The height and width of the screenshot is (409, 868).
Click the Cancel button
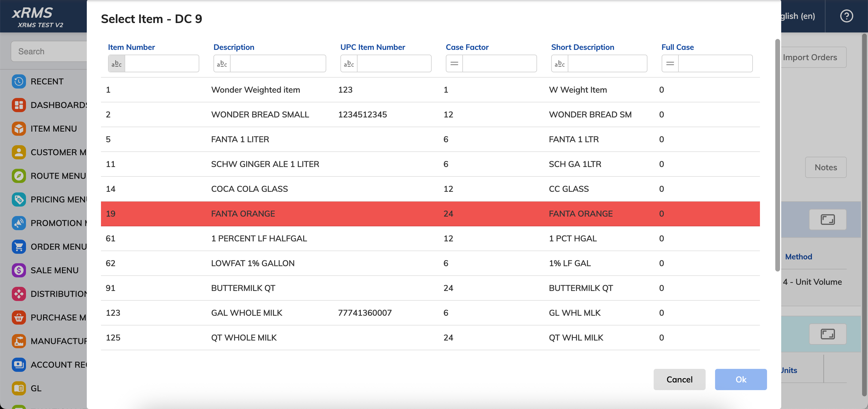pos(679,379)
